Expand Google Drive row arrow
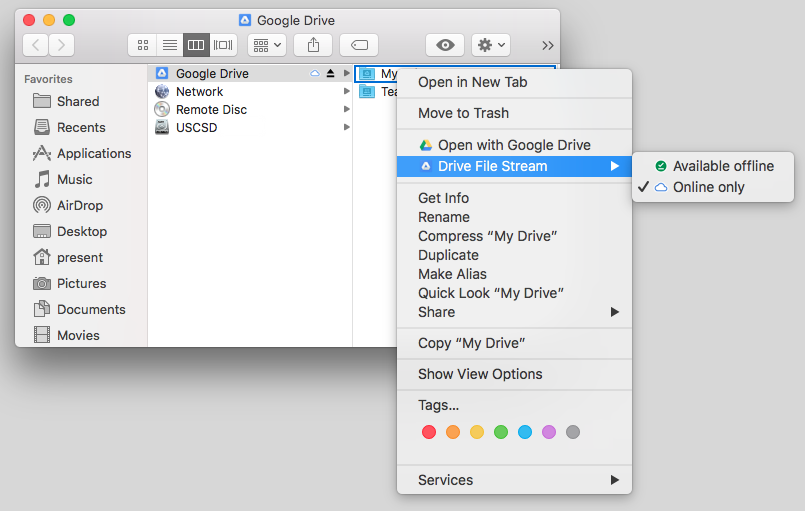The width and height of the screenshot is (805, 511). pyautogui.click(x=347, y=73)
